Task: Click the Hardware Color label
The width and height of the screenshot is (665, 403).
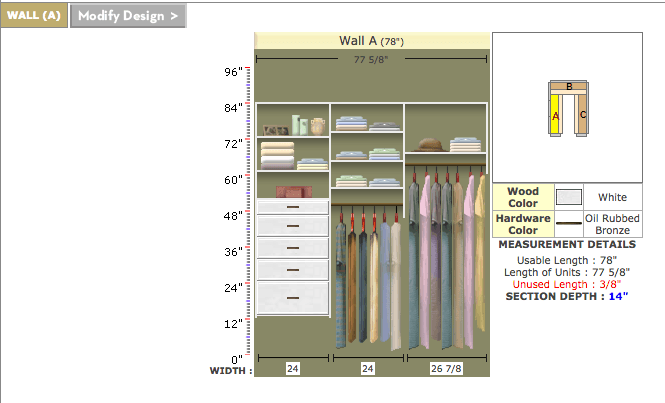Action: point(523,224)
